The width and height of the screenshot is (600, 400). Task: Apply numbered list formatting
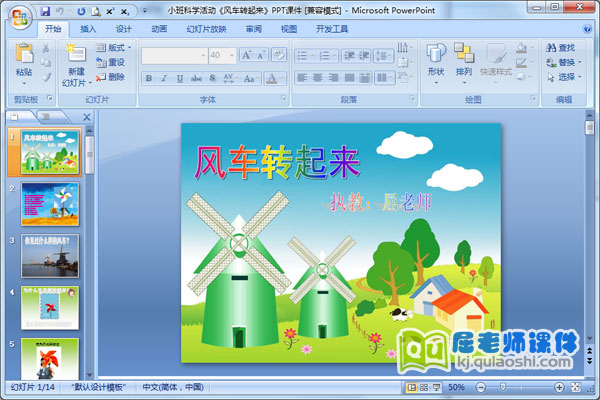[328, 56]
